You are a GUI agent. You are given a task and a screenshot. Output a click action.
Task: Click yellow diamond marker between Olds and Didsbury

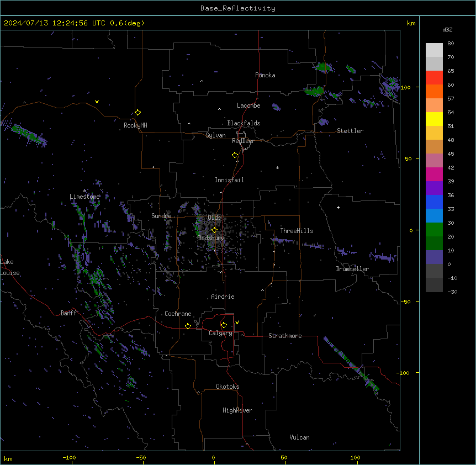tap(214, 230)
